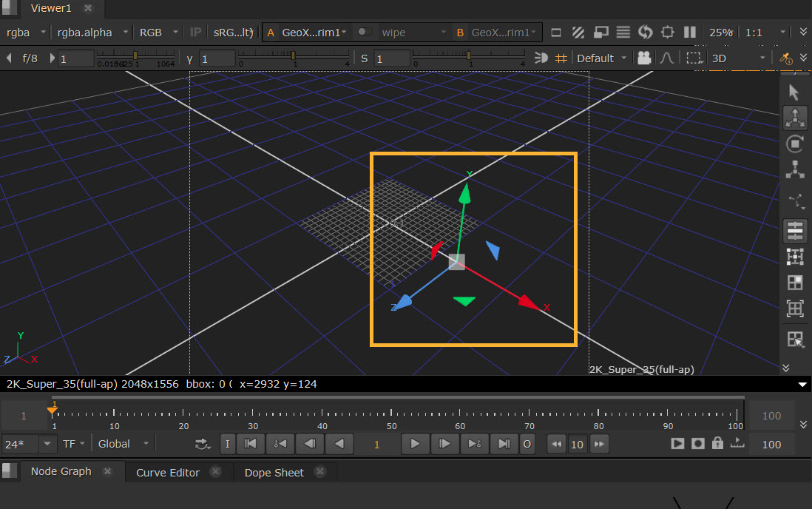Click the region of interest dashed-box icon
This screenshot has height=509, width=812.
(693, 58)
